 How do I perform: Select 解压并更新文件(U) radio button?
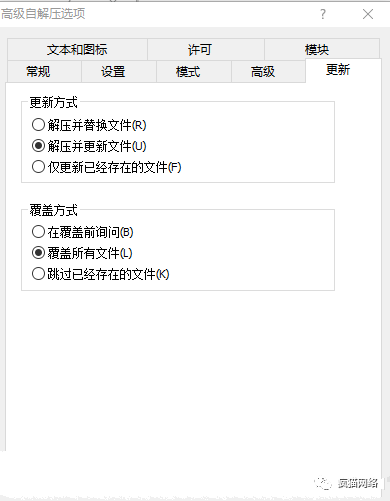click(89, 146)
